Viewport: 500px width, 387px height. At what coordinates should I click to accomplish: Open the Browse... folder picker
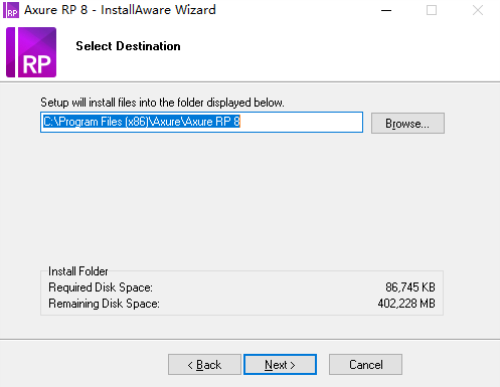408,123
